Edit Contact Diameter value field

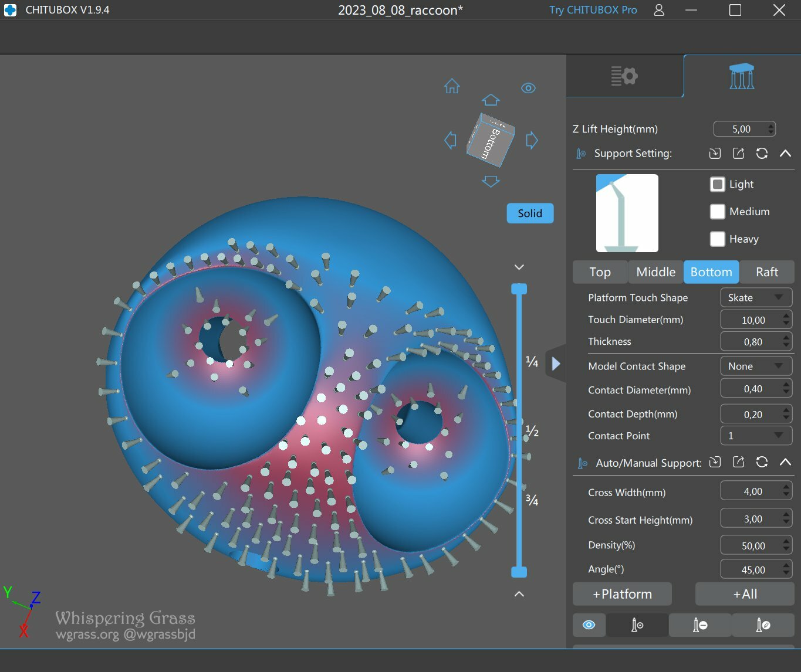click(x=756, y=388)
